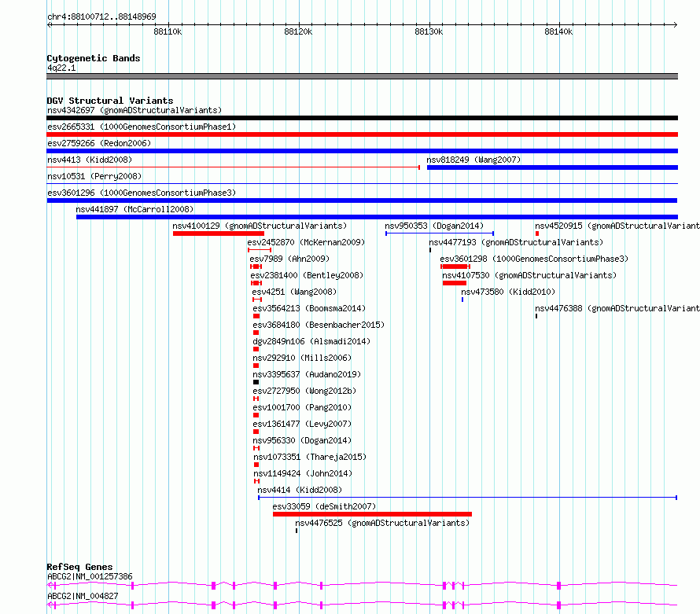Click the nsv956330 (Dogan2014) label

(302, 440)
